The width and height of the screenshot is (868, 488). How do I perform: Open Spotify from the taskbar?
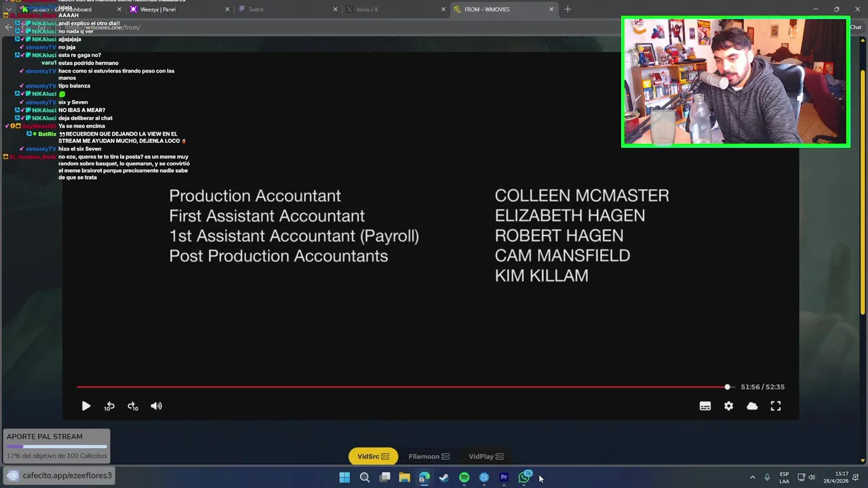464,477
